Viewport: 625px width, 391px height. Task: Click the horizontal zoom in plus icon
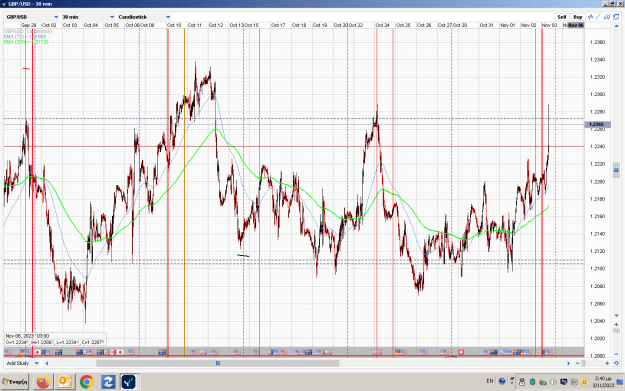(607, 363)
